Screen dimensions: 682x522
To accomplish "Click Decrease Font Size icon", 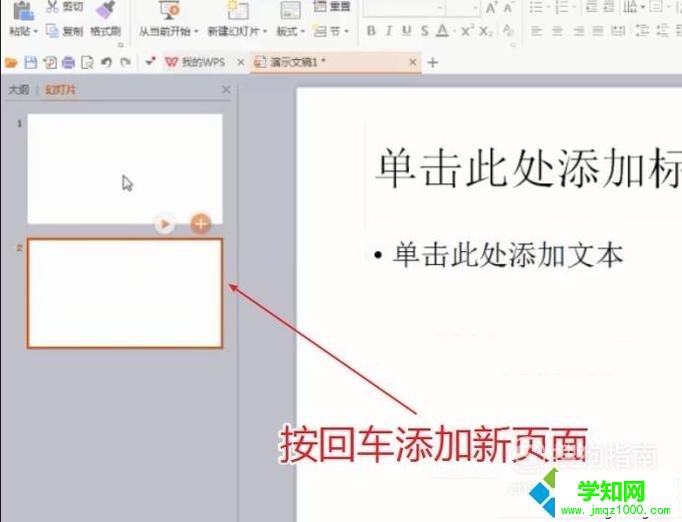I will (x=508, y=8).
